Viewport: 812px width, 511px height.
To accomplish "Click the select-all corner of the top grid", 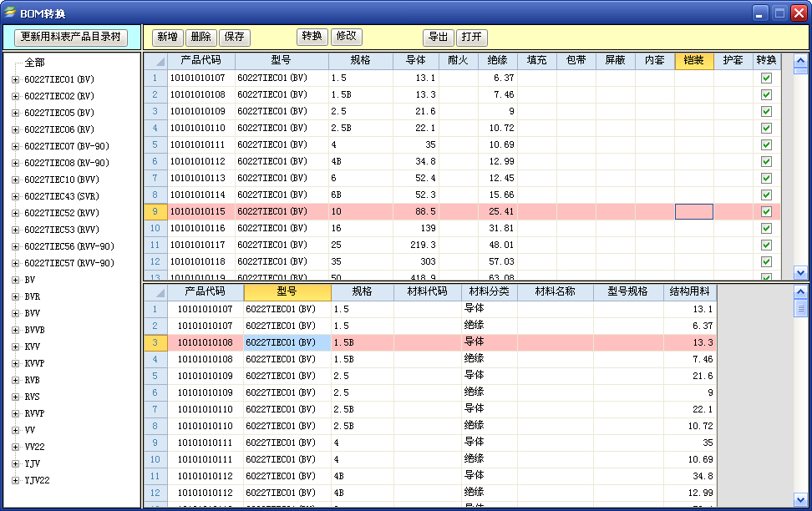I will 155,61.
